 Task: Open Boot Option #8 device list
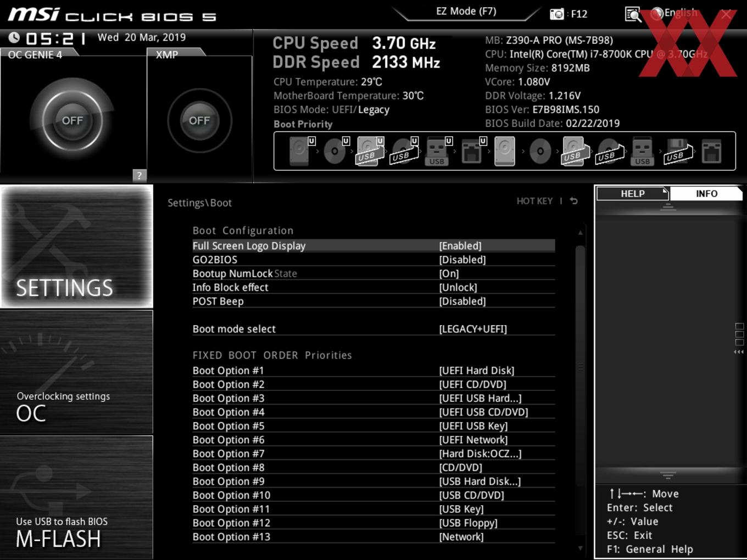pos(374,467)
